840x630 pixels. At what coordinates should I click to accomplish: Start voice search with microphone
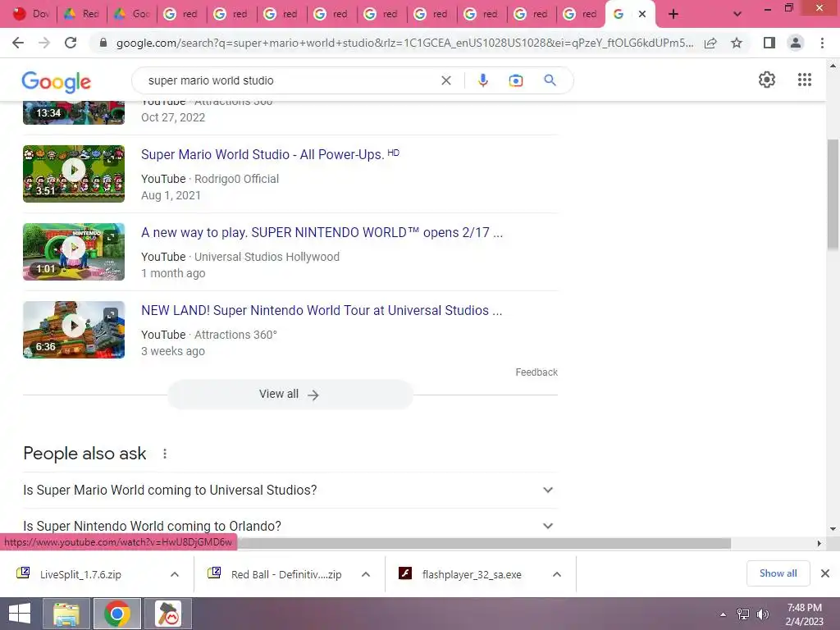coord(482,80)
